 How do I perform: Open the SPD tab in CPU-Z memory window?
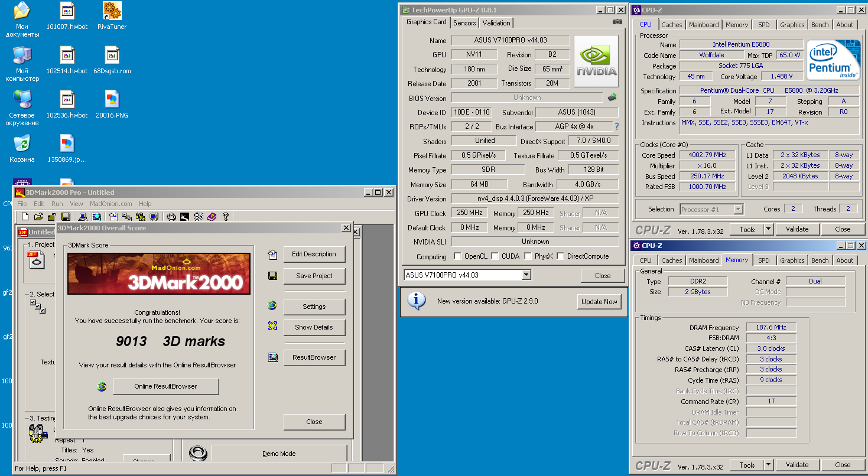pos(764,260)
